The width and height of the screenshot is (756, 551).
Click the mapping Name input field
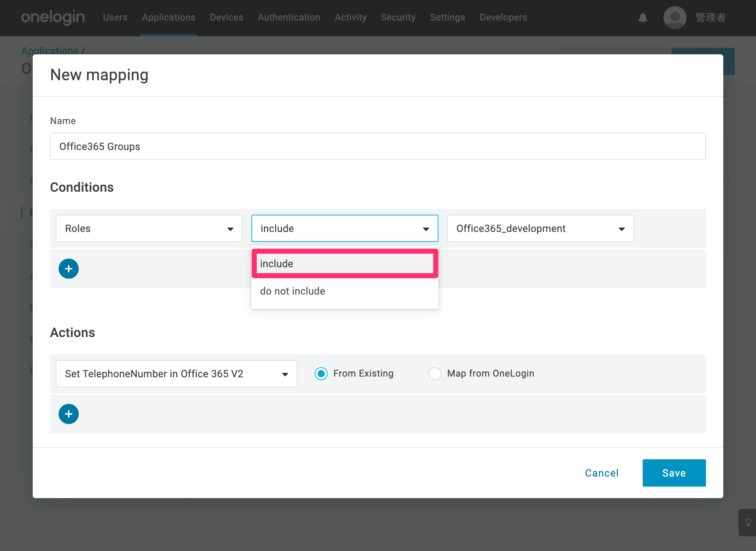(378, 146)
